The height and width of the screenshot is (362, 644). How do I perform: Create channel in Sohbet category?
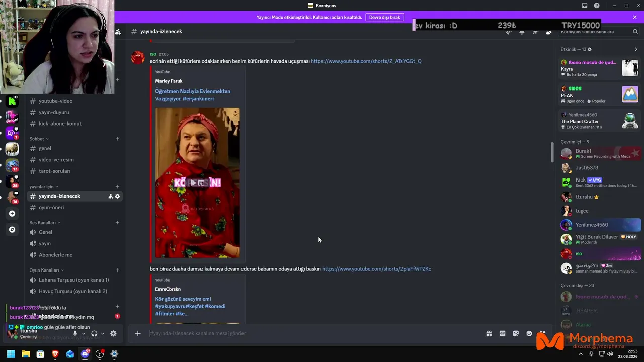(x=117, y=139)
